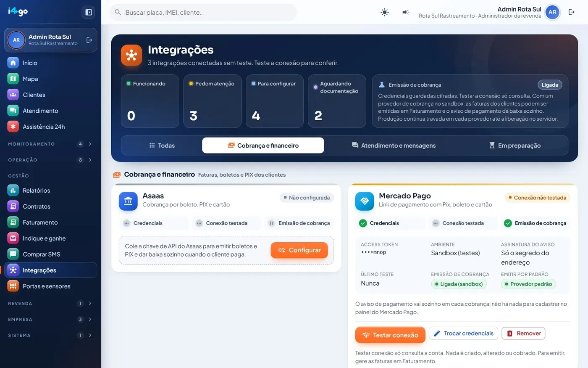The height and width of the screenshot is (368, 588).
Task: Expand the Revenda section
Action: coord(51,303)
